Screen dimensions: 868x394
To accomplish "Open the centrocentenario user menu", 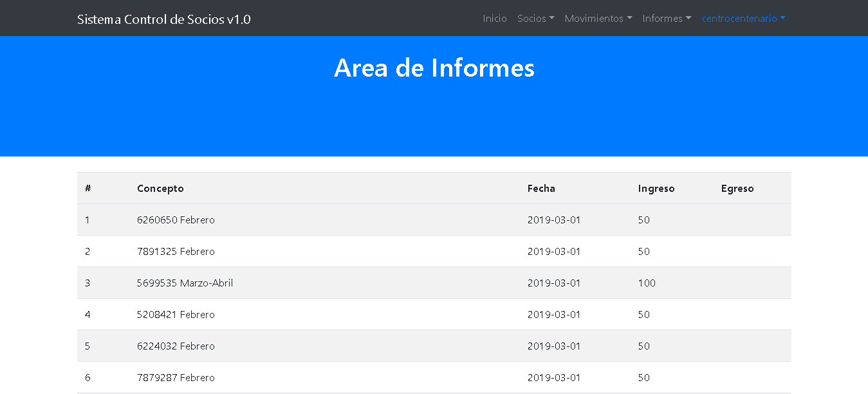I will click(743, 19).
